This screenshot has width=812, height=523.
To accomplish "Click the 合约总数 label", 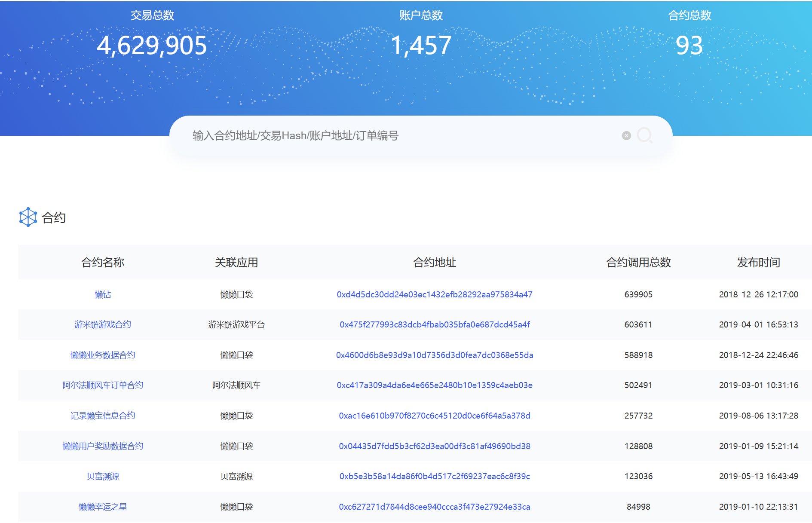I will [x=689, y=15].
